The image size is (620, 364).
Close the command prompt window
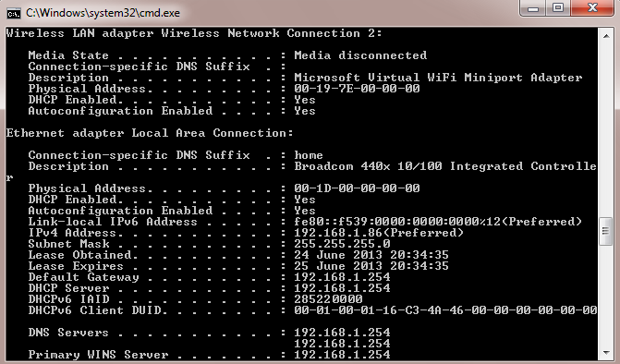point(592,7)
